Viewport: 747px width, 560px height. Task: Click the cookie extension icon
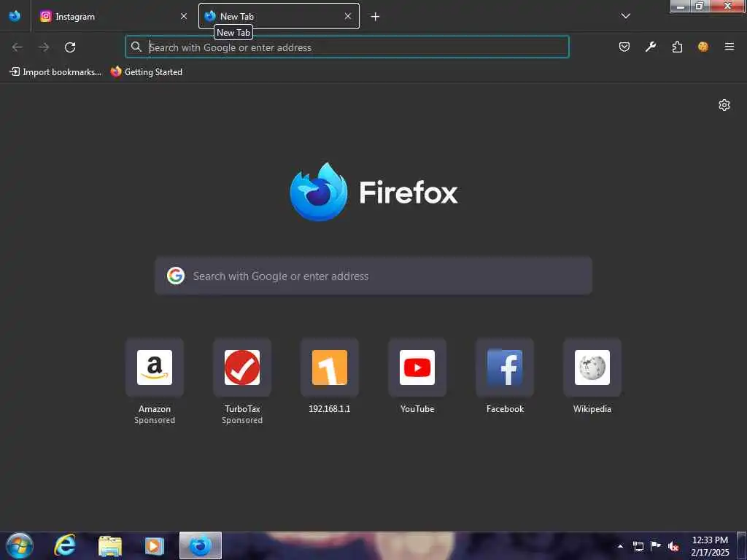(x=703, y=47)
